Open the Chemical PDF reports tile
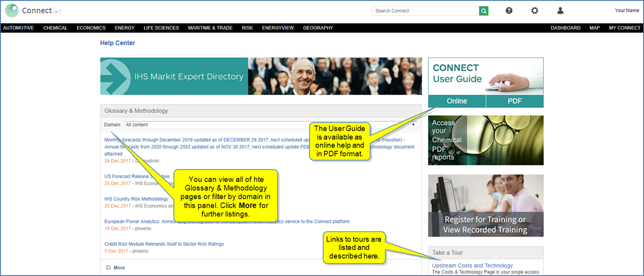Screen dimensions: 644x276 pos(486,140)
